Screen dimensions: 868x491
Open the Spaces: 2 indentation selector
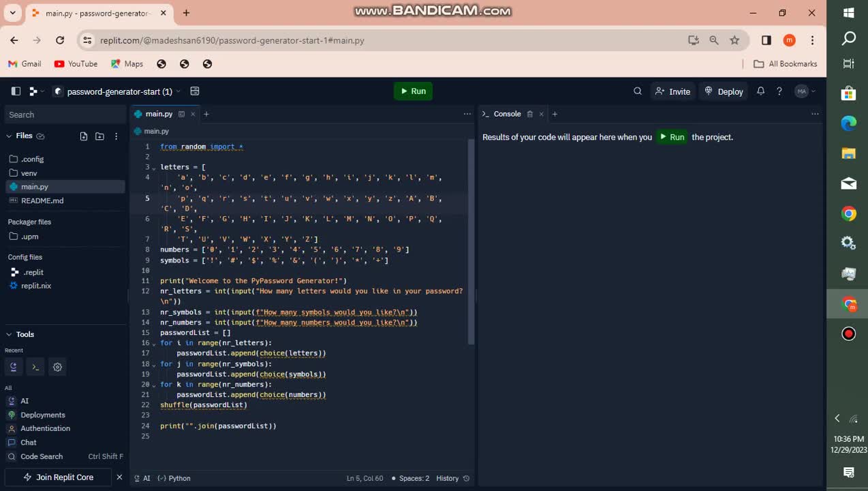coord(414,478)
